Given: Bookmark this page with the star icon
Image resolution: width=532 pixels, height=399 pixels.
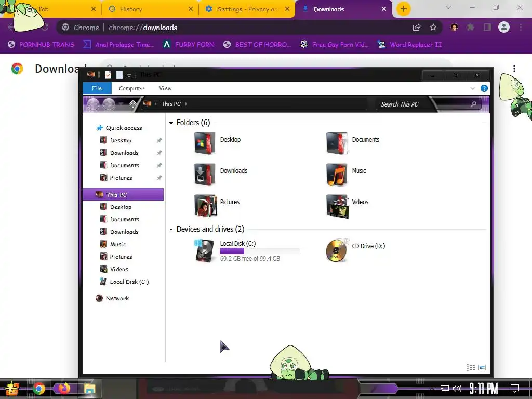Looking at the screenshot, I should point(433,28).
